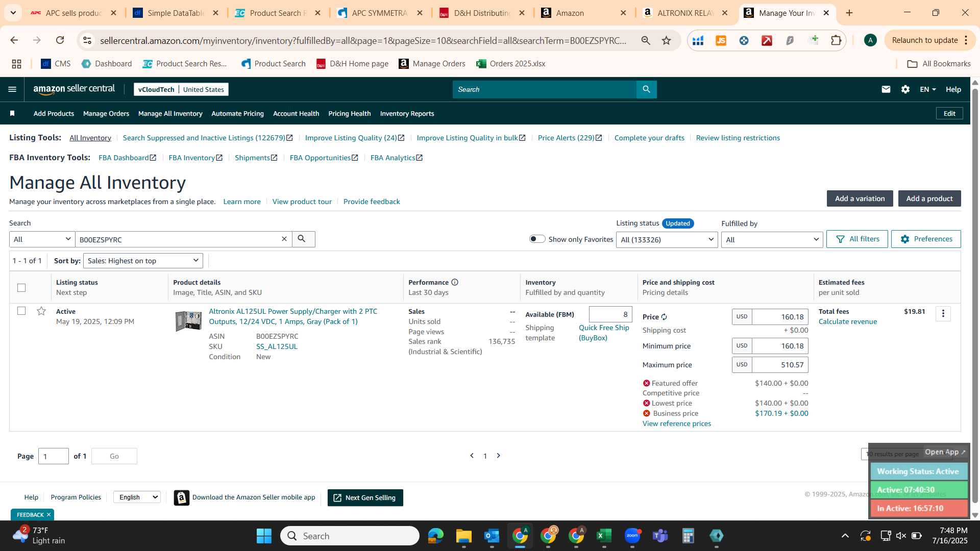This screenshot has height=551, width=980.
Task: Open Manage All Inventory nav item
Action: [170, 113]
